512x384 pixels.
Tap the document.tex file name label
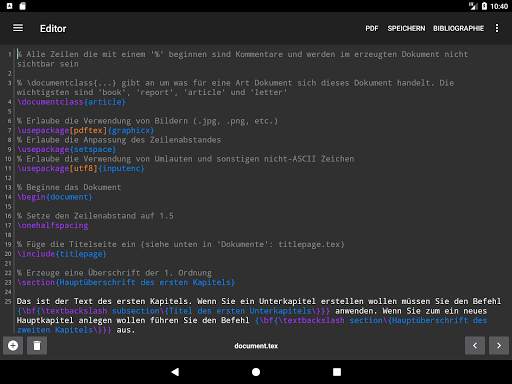tap(256, 346)
